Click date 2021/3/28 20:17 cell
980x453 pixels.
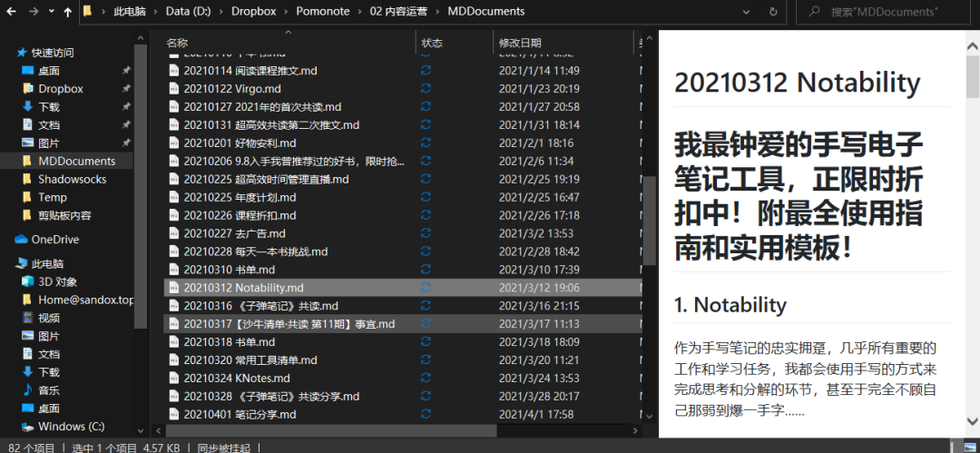click(x=539, y=398)
